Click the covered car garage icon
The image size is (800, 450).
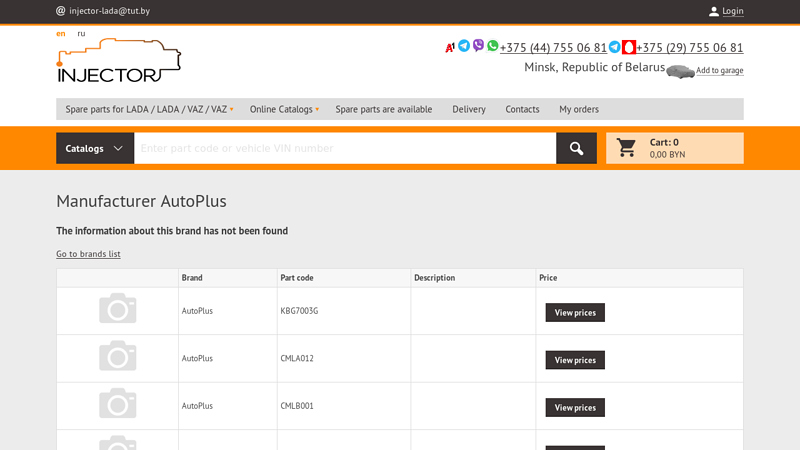(x=680, y=71)
